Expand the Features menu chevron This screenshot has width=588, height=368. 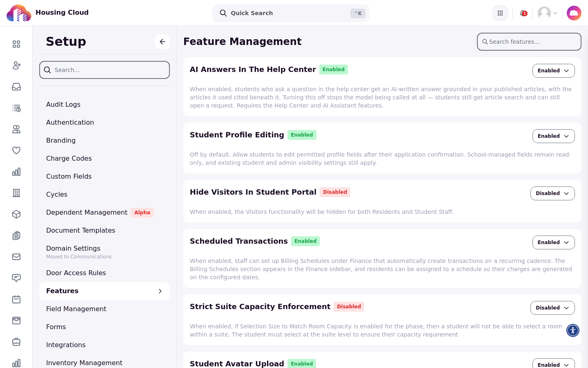(x=160, y=291)
